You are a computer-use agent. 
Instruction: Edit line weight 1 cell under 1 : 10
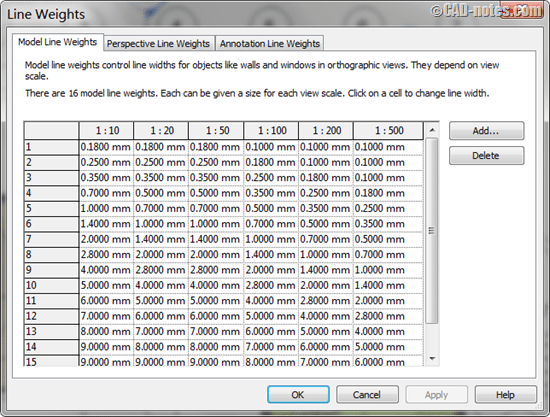click(x=106, y=147)
